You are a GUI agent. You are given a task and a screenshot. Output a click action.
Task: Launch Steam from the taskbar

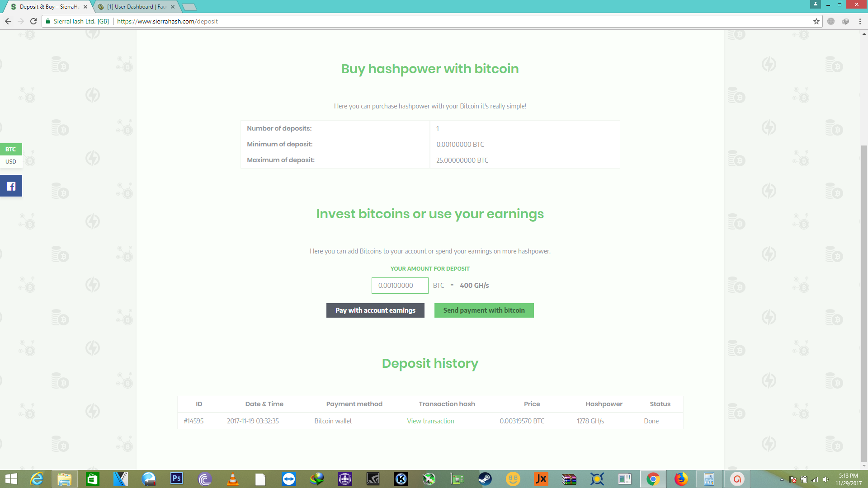[485, 479]
